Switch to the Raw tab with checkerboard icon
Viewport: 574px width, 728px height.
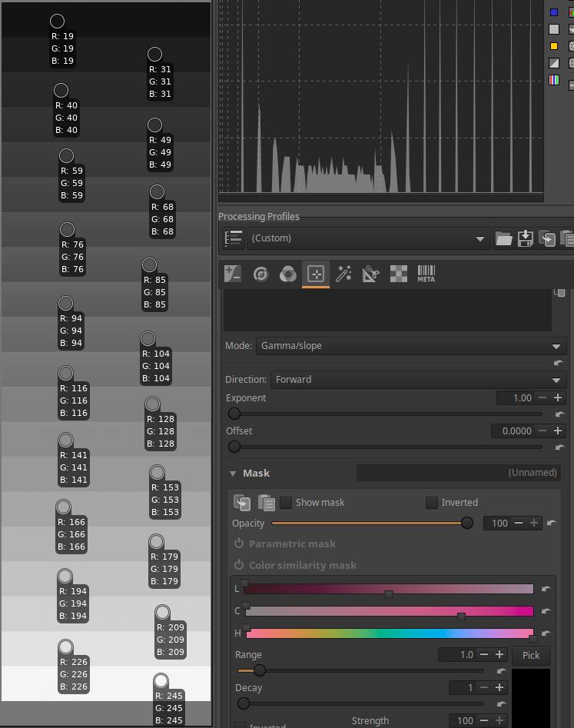[398, 274]
